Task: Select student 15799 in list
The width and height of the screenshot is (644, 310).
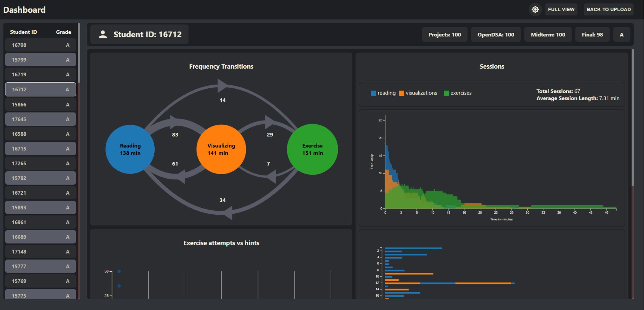Action: click(x=40, y=60)
